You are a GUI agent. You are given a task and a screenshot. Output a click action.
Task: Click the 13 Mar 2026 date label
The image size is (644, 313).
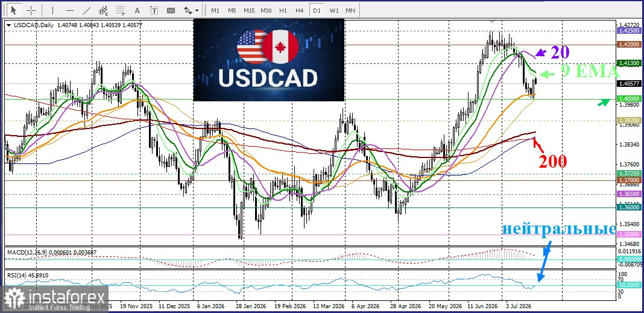(x=328, y=306)
